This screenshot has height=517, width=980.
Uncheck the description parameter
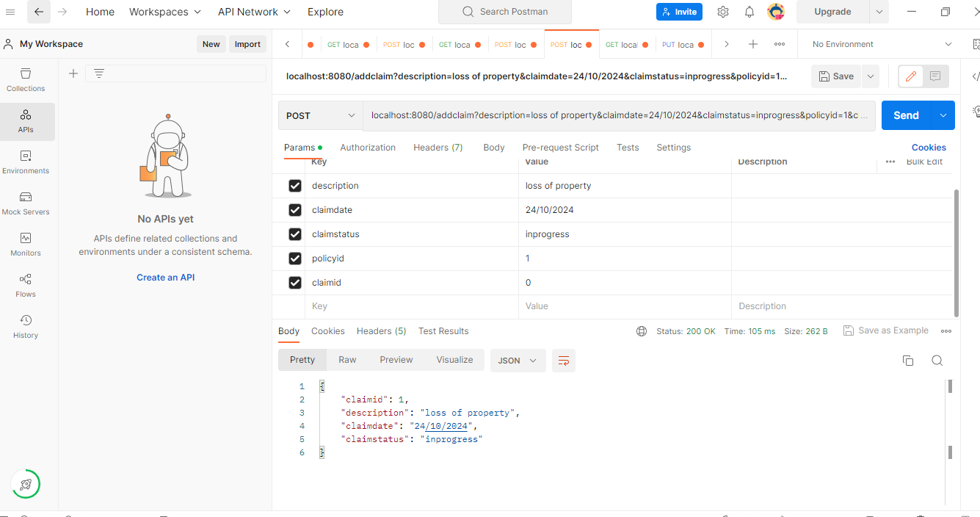(x=295, y=186)
